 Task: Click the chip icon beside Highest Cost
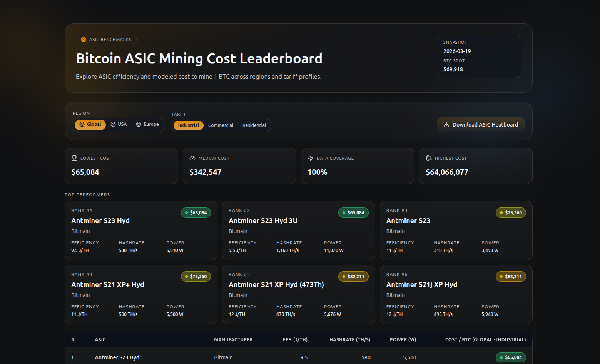428,158
